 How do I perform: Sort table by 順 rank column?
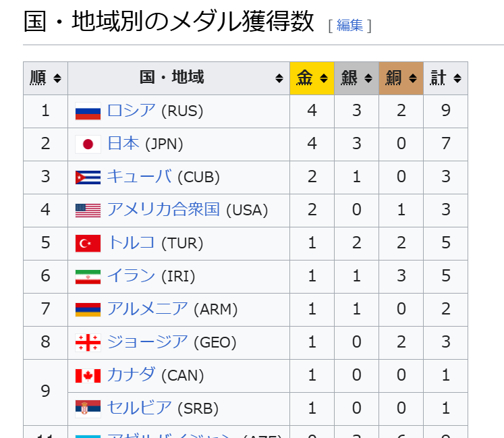45,78
